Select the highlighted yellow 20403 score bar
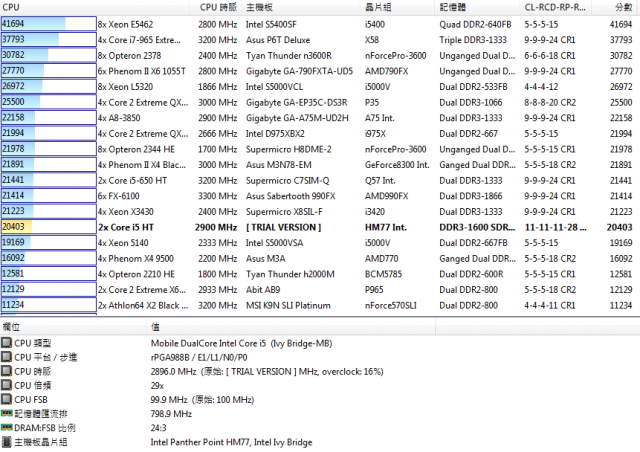The height and width of the screenshot is (452, 640). click(49, 227)
